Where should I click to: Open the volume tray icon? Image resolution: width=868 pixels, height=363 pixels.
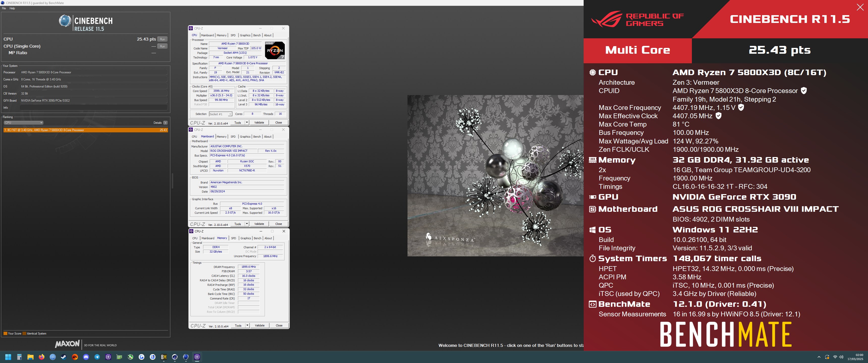tap(842, 357)
